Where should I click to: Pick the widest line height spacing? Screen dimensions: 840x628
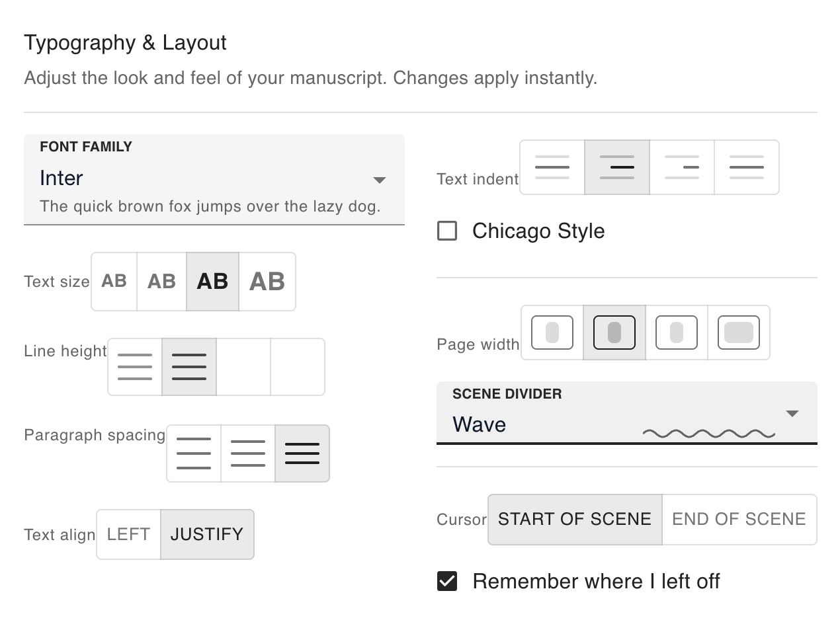point(296,367)
